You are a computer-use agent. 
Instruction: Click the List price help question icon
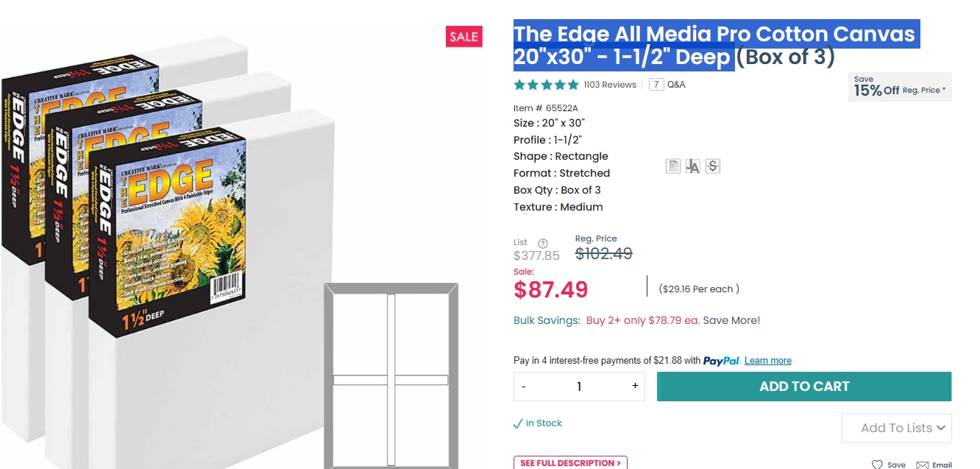coord(543,244)
